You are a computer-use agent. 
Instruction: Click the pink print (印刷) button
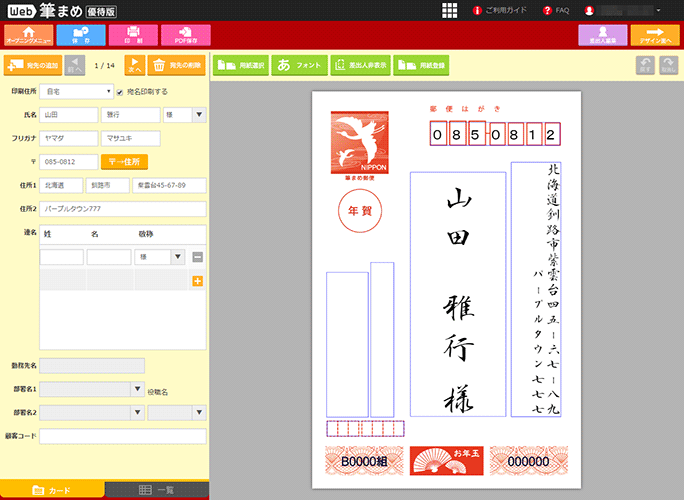pos(133,35)
